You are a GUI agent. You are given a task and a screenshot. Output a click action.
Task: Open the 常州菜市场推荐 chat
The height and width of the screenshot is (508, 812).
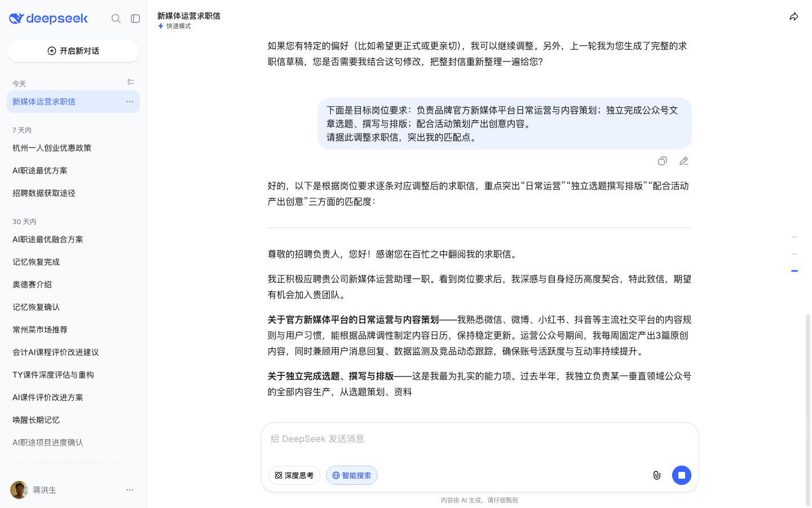click(x=73, y=330)
